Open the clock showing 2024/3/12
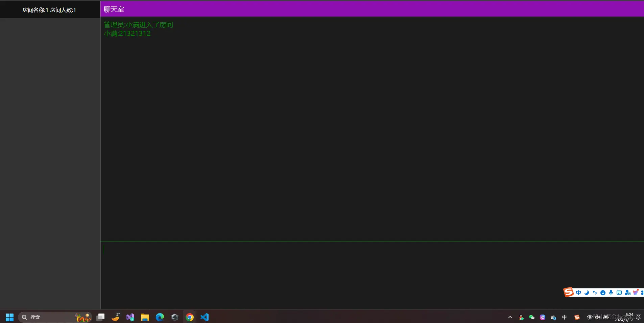Screen dimensions: 644x323 point(624,317)
